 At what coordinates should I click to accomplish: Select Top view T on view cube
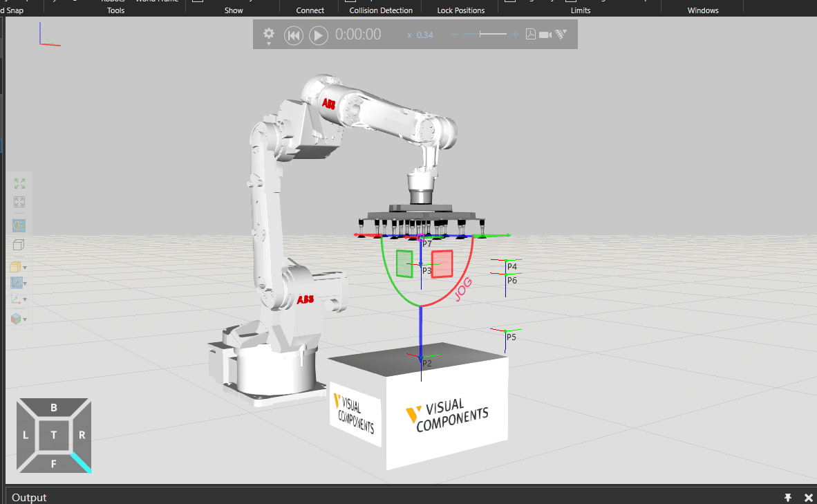pyautogui.click(x=54, y=435)
